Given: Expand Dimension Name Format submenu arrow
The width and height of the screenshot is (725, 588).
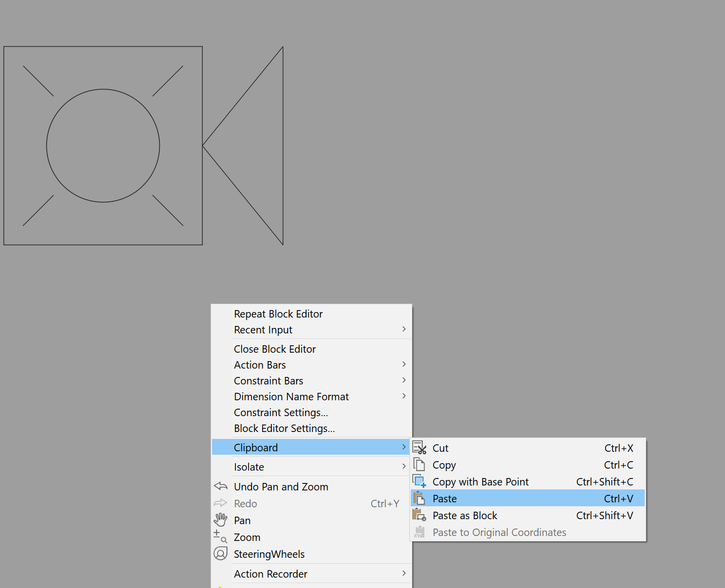Looking at the screenshot, I should click(x=404, y=396).
